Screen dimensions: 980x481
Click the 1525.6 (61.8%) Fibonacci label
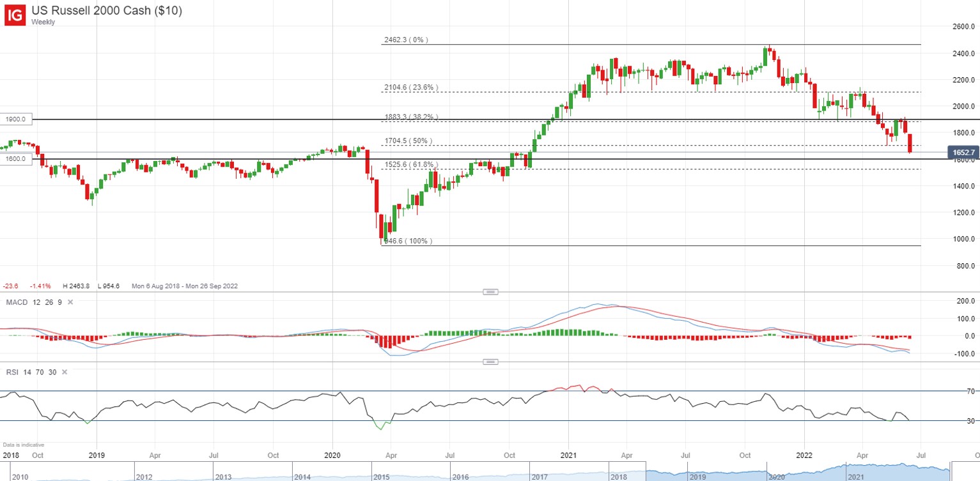tap(411, 164)
